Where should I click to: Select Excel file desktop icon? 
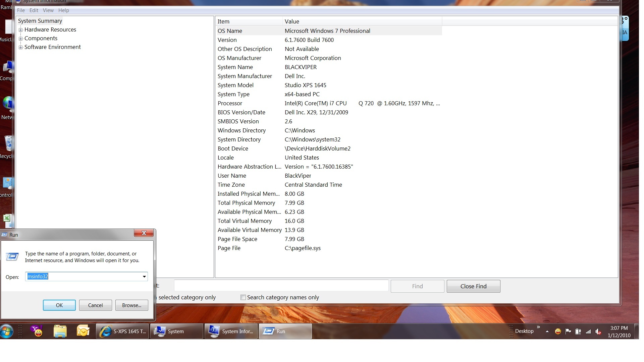pyautogui.click(x=7, y=221)
